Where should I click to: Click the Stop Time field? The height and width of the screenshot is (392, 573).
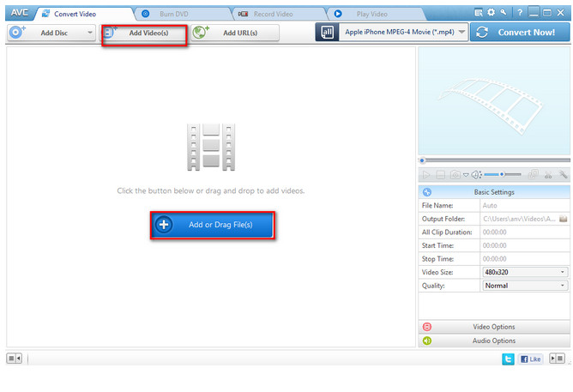point(524,259)
